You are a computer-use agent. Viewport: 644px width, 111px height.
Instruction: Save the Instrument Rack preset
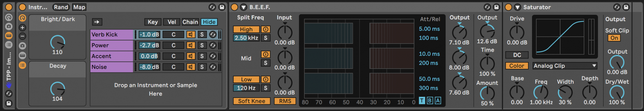pyautogui.click(x=222, y=7)
